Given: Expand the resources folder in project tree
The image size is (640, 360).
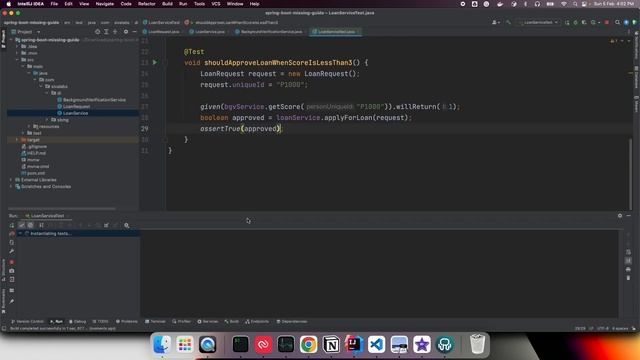Looking at the screenshot, I should coord(29,127).
